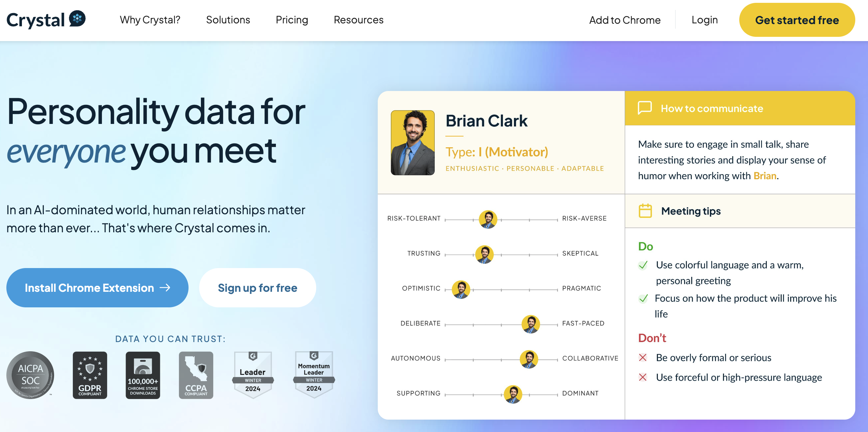Viewport: 868px width, 432px height.
Task: Click the Trusting slider avatar marker
Action: tap(485, 255)
